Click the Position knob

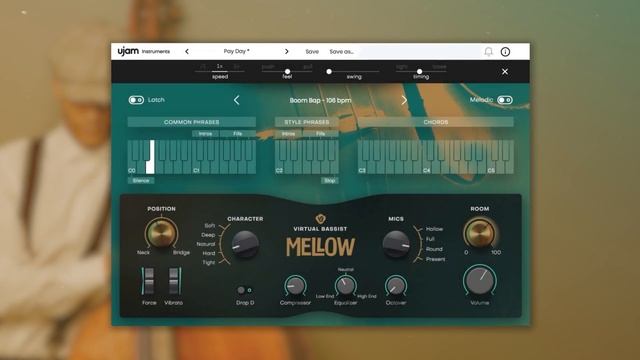click(x=161, y=233)
